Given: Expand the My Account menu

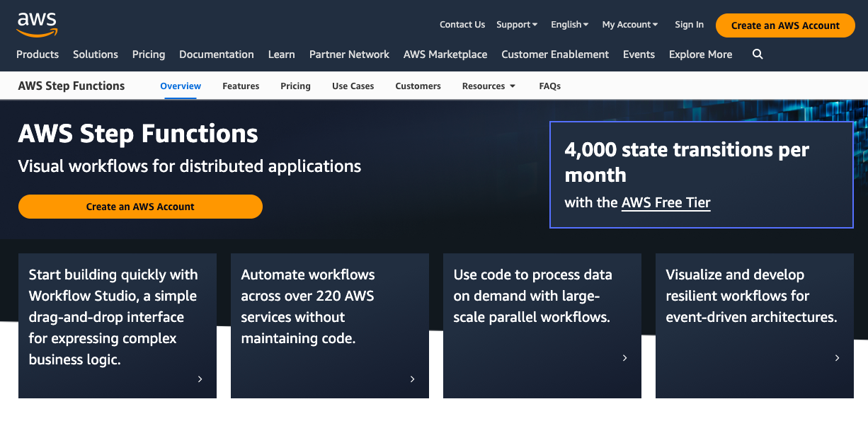Looking at the screenshot, I should (630, 25).
